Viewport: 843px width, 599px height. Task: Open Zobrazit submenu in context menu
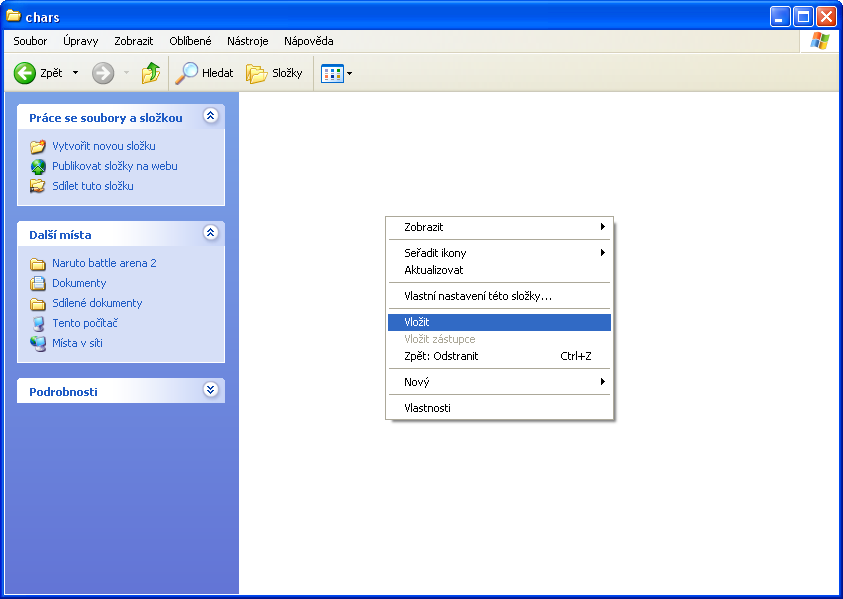point(499,227)
